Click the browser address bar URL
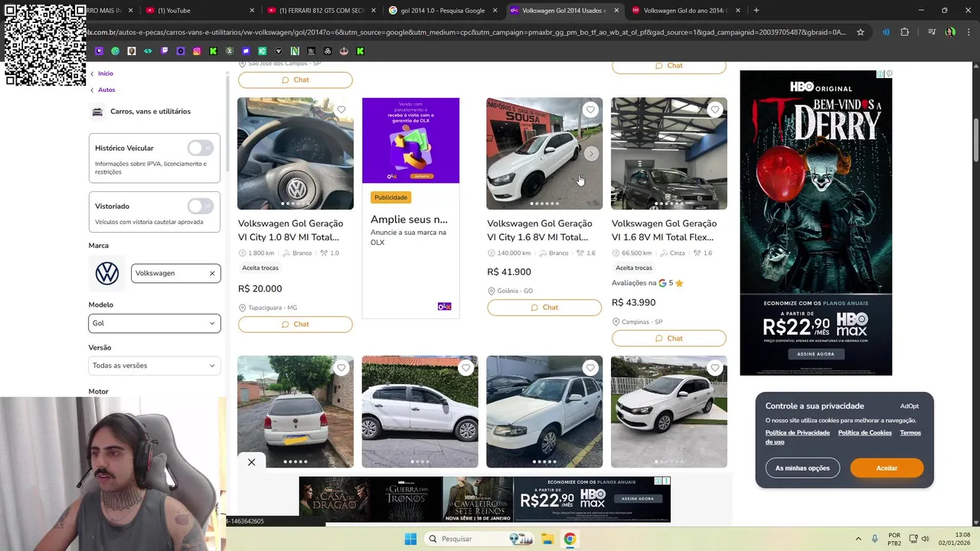Viewport: 980px width, 551px height. pyautogui.click(x=467, y=32)
